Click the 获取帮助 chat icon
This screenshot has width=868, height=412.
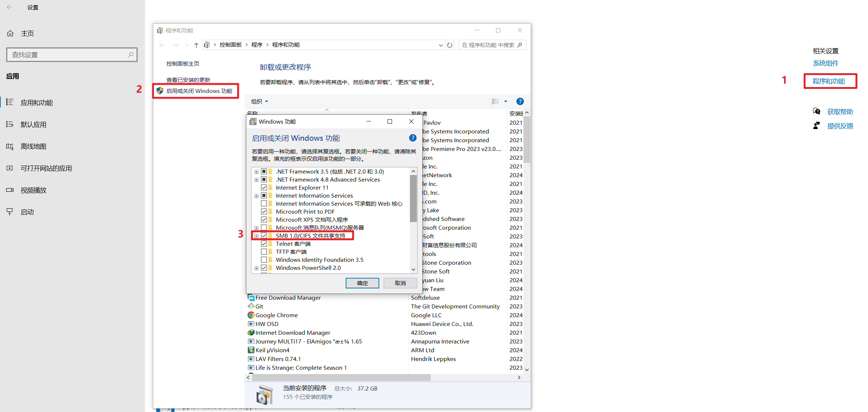pos(817,112)
